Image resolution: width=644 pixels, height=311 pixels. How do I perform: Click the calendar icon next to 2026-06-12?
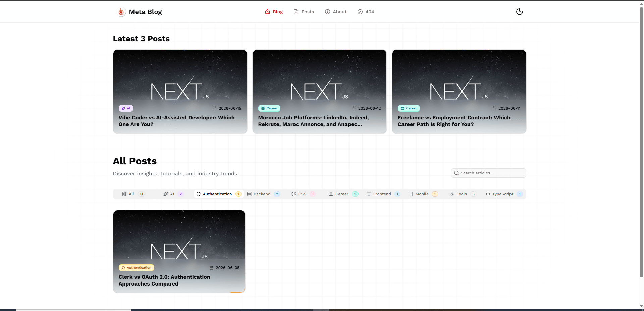[354, 108]
